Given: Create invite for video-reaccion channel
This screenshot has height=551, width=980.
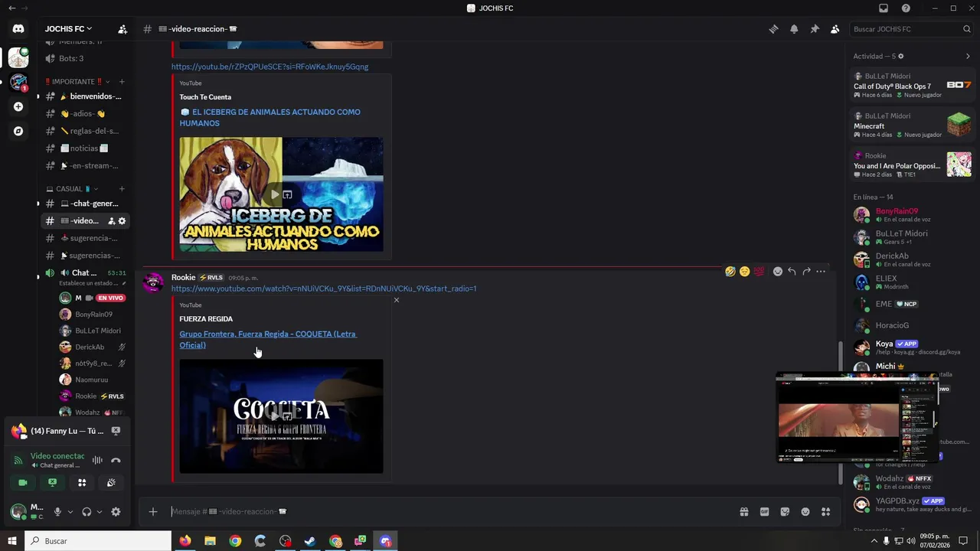Looking at the screenshot, I should point(111,221).
